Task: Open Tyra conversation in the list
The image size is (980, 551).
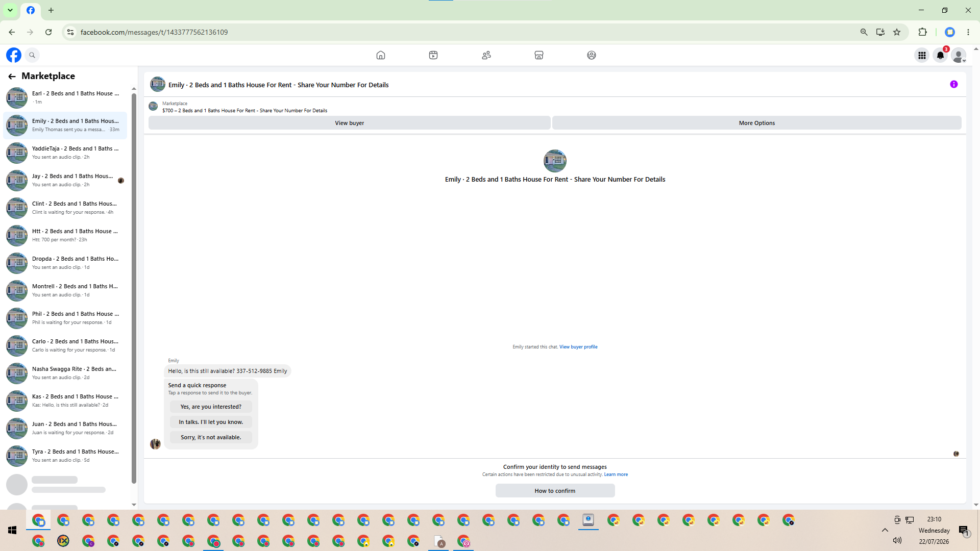Action: tap(65, 456)
